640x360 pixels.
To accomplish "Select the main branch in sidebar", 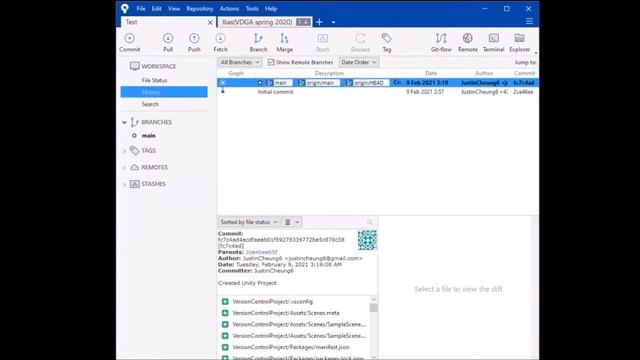I will [149, 136].
